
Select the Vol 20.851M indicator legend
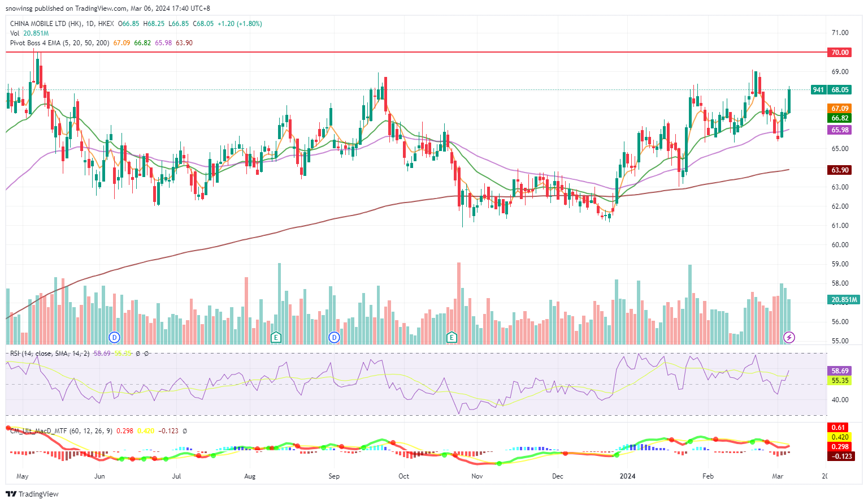click(x=29, y=33)
